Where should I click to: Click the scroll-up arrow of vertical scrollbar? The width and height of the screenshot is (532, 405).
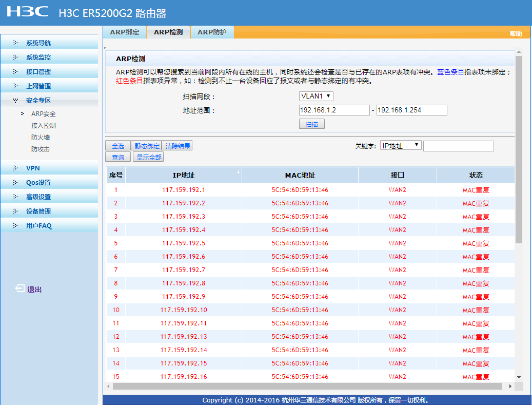point(519,52)
